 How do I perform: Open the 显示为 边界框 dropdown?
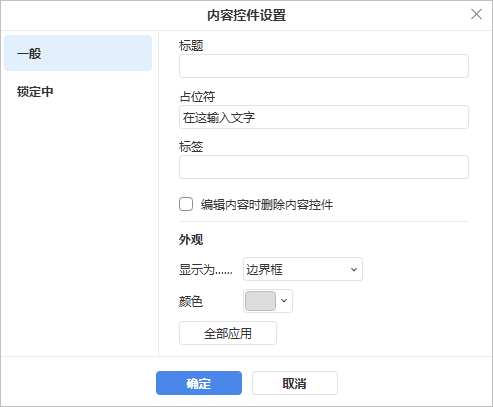(303, 269)
